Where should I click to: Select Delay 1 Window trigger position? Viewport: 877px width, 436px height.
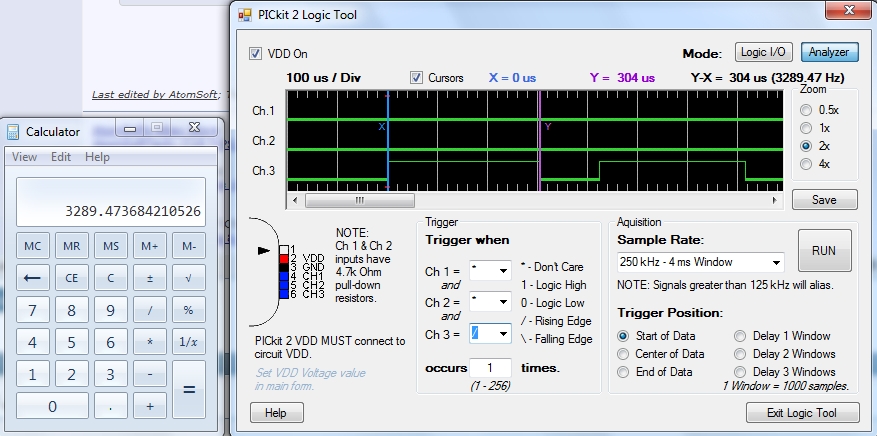click(740, 336)
